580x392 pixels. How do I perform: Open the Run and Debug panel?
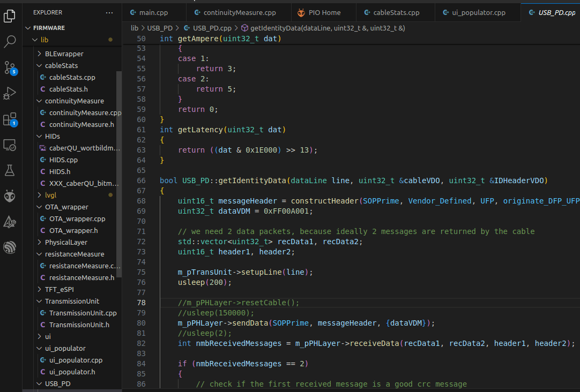click(10, 93)
